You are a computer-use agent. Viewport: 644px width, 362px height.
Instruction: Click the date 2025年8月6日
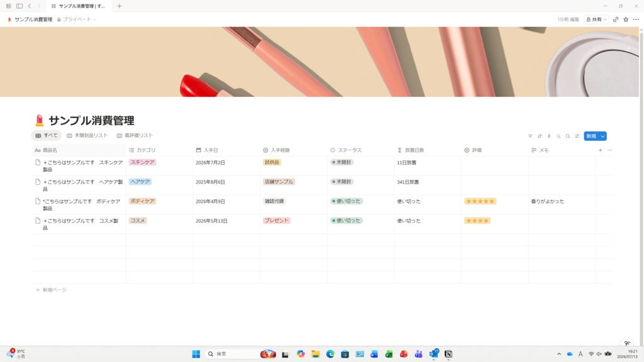pos(210,182)
